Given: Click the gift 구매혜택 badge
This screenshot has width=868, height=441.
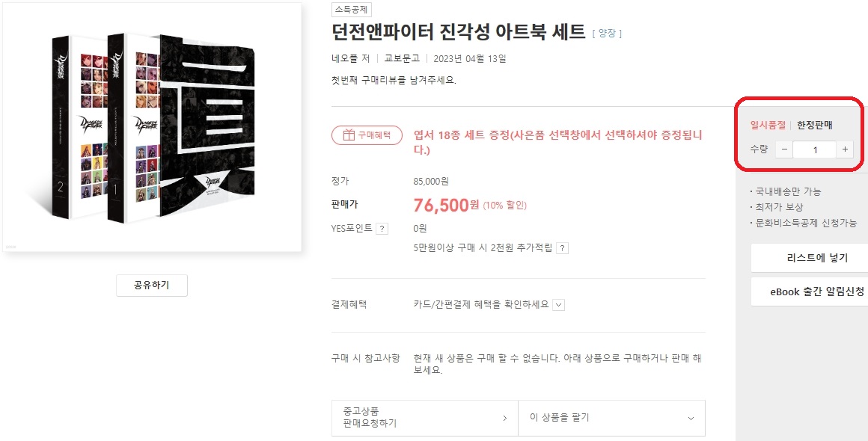Looking at the screenshot, I should point(367,135).
